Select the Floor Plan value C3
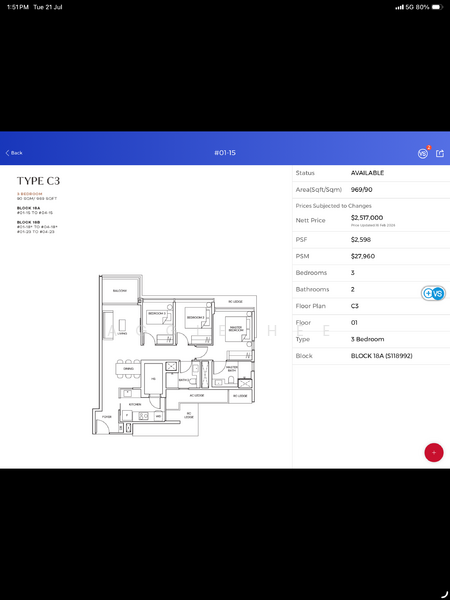450x600 pixels. click(x=354, y=306)
